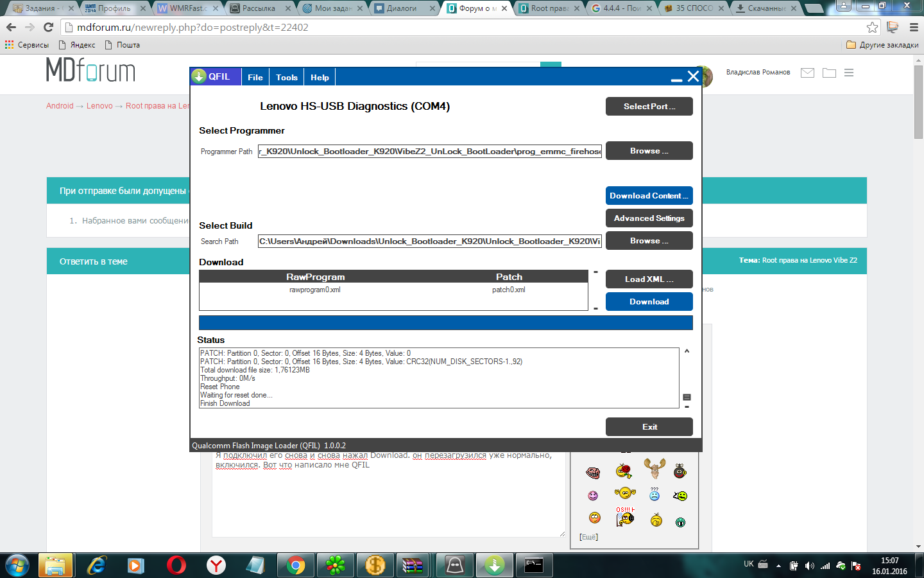Insert the troll face smiley

593,473
